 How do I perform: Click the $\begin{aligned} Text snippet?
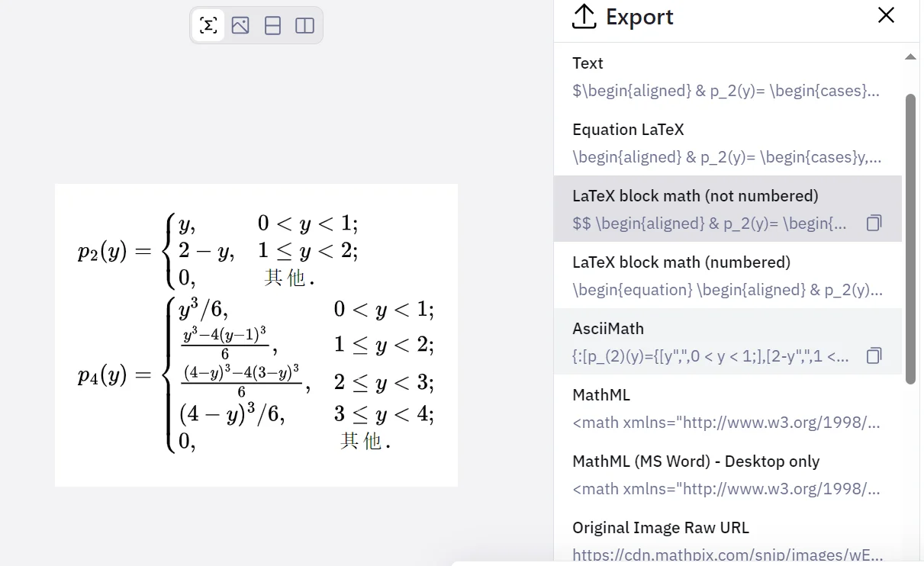726,91
